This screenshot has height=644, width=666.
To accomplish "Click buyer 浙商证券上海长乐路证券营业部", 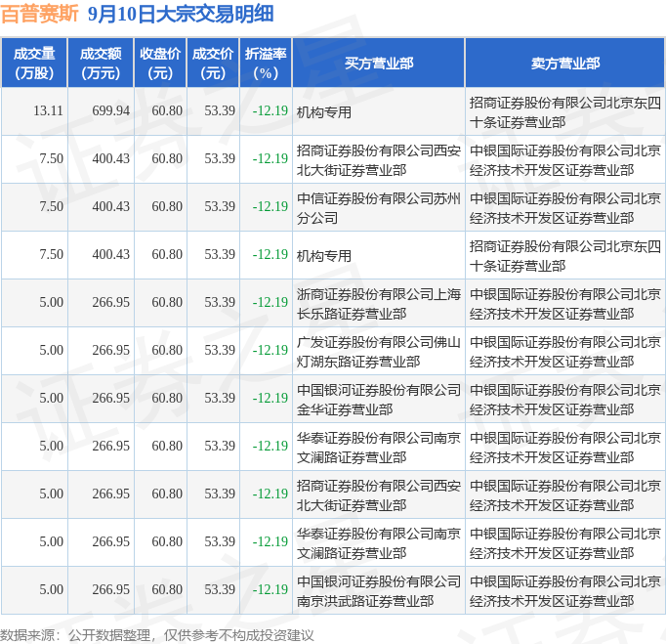I will tap(379, 304).
